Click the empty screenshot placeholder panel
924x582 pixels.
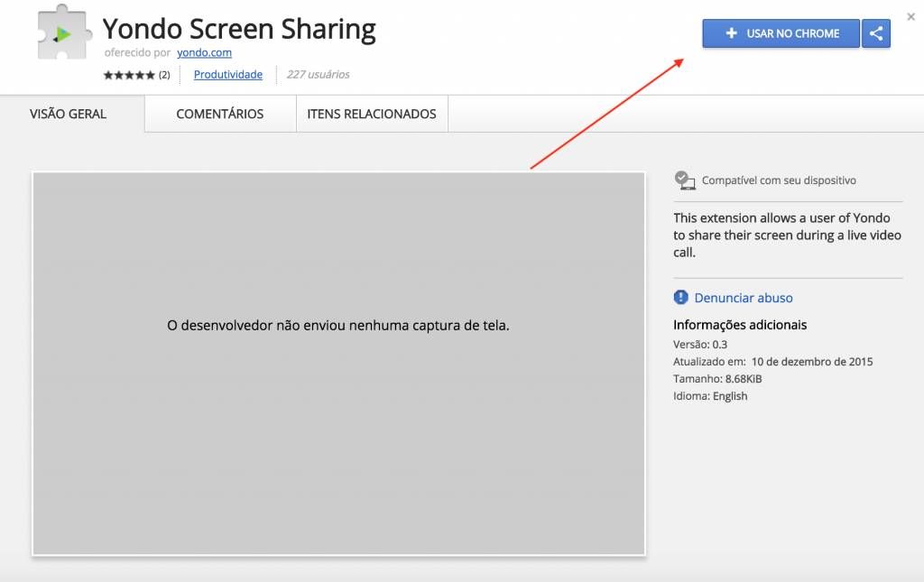339,364
